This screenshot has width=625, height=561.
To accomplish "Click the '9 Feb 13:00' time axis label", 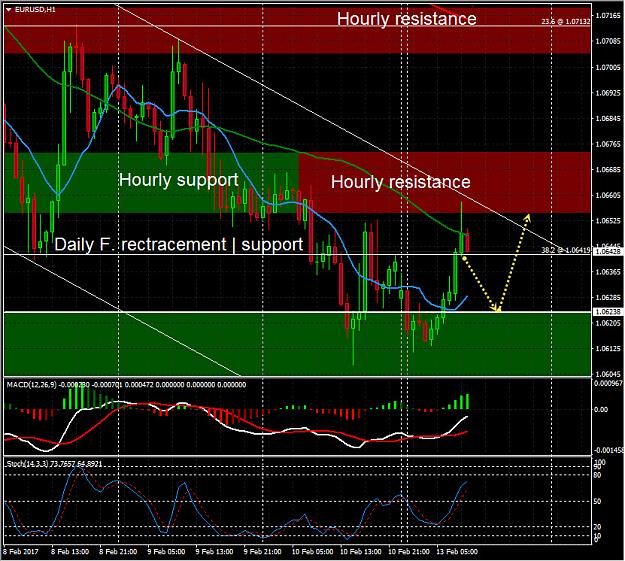I will (x=214, y=552).
